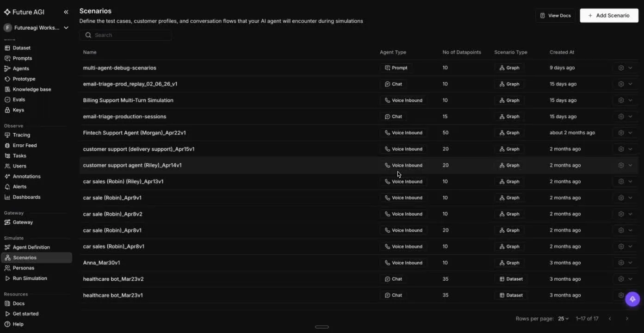
Task: Expand chevron on email-triage-production-sessions row
Action: click(630, 117)
